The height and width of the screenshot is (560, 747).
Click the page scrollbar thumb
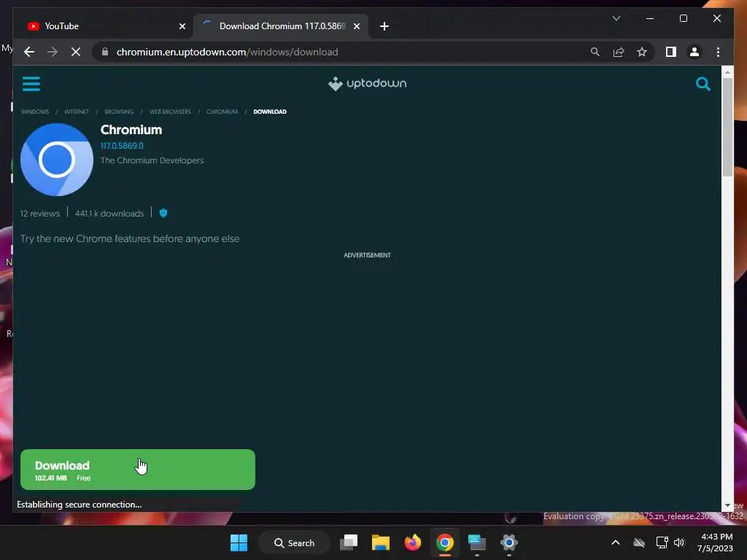click(727, 126)
